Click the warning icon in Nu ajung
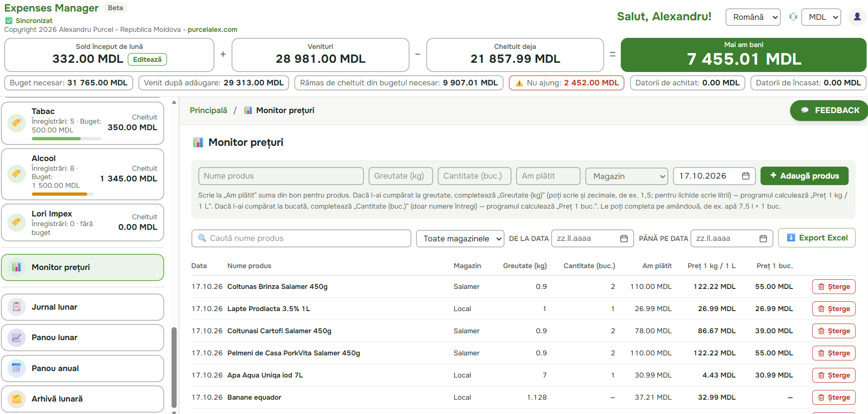Viewport: 868px width, 414px height. pyautogui.click(x=519, y=83)
